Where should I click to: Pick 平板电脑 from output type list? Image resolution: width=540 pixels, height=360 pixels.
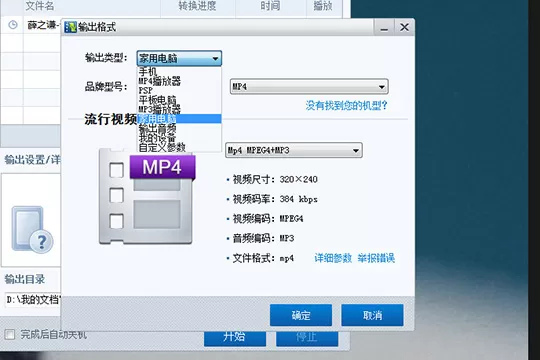179,100
